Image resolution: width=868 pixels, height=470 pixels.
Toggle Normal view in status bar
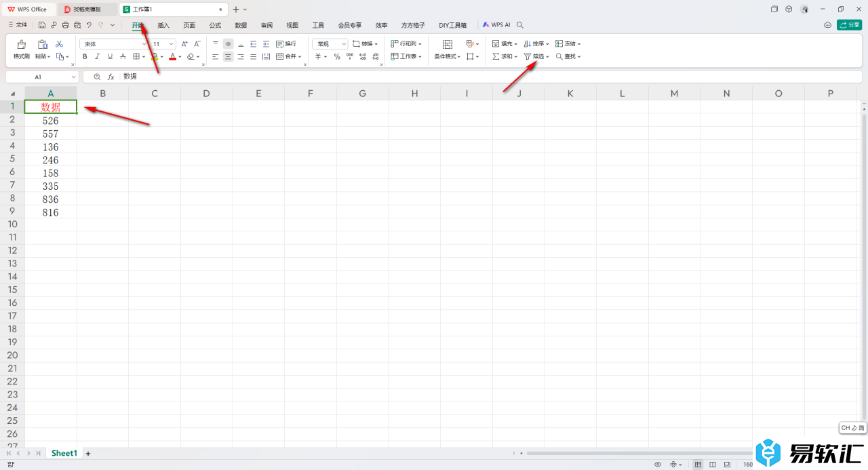coord(698,465)
